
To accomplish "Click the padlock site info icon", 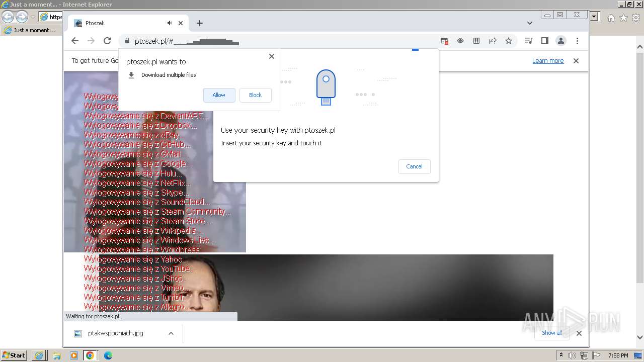I will 127,41.
